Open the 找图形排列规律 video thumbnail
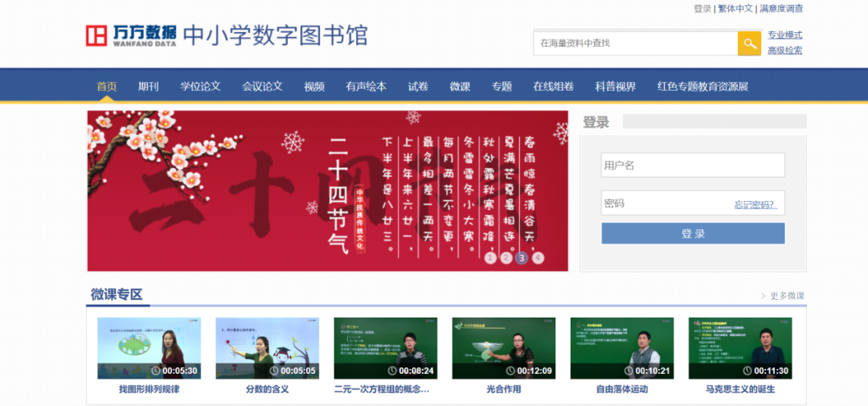Image resolution: width=868 pixels, height=406 pixels. point(149,348)
